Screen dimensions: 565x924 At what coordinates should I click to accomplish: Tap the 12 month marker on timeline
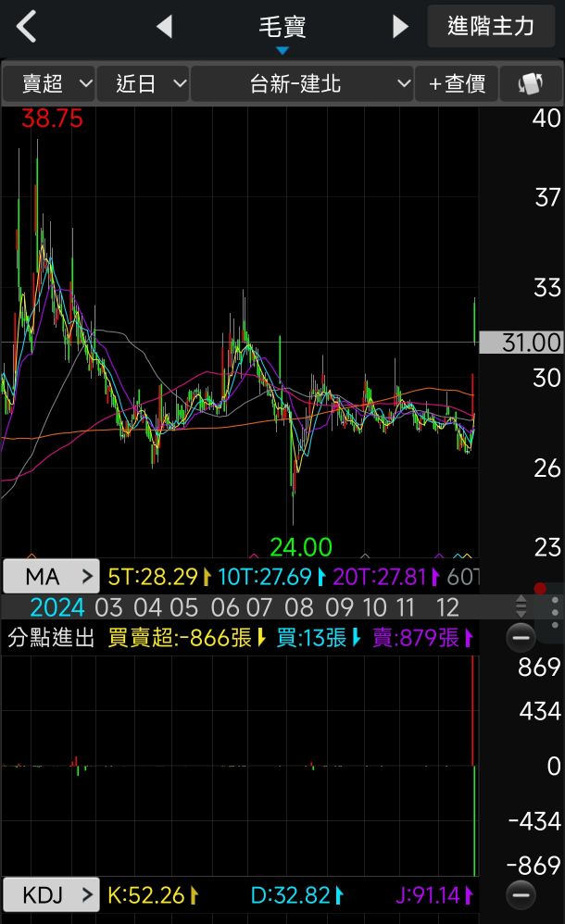[x=447, y=607]
